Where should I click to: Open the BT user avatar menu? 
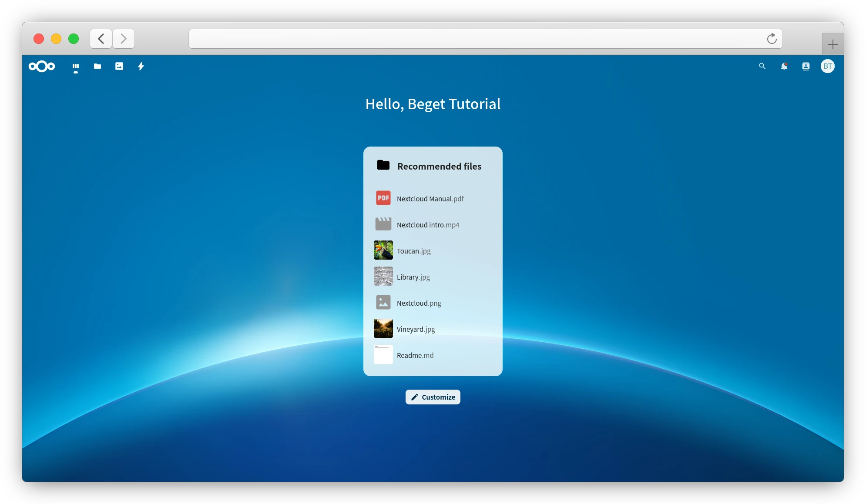[827, 67]
